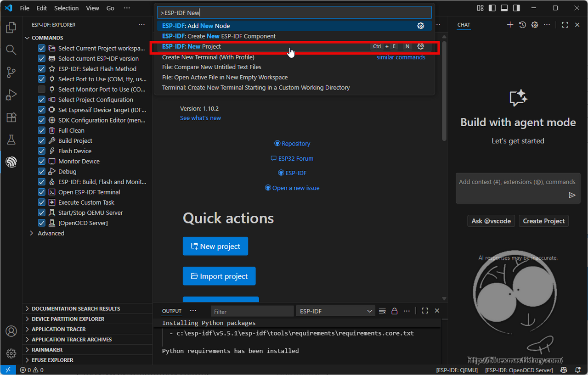This screenshot has height=375, width=588.
Task: Click the Create Project chat button
Action: pyautogui.click(x=544, y=221)
